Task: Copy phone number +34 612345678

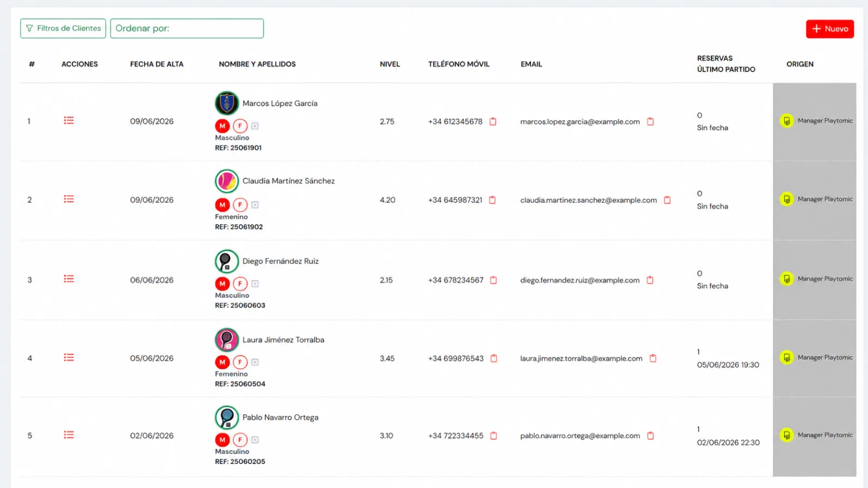Action: [x=493, y=121]
